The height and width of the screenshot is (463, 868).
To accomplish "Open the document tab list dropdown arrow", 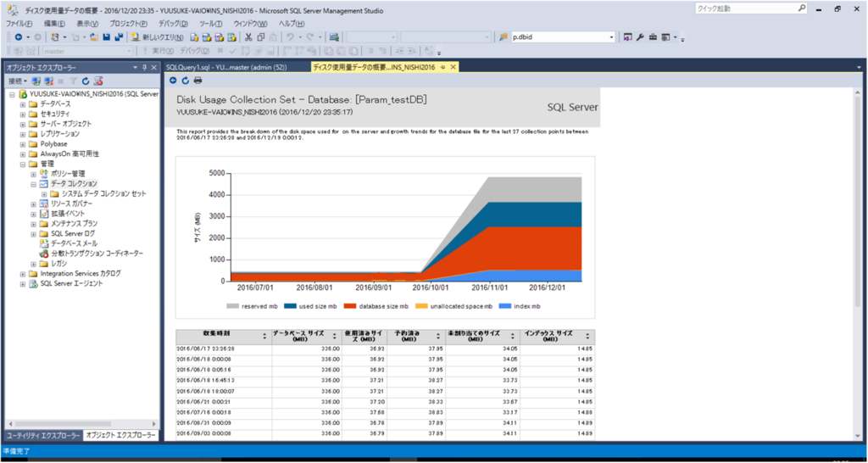I will [x=858, y=67].
